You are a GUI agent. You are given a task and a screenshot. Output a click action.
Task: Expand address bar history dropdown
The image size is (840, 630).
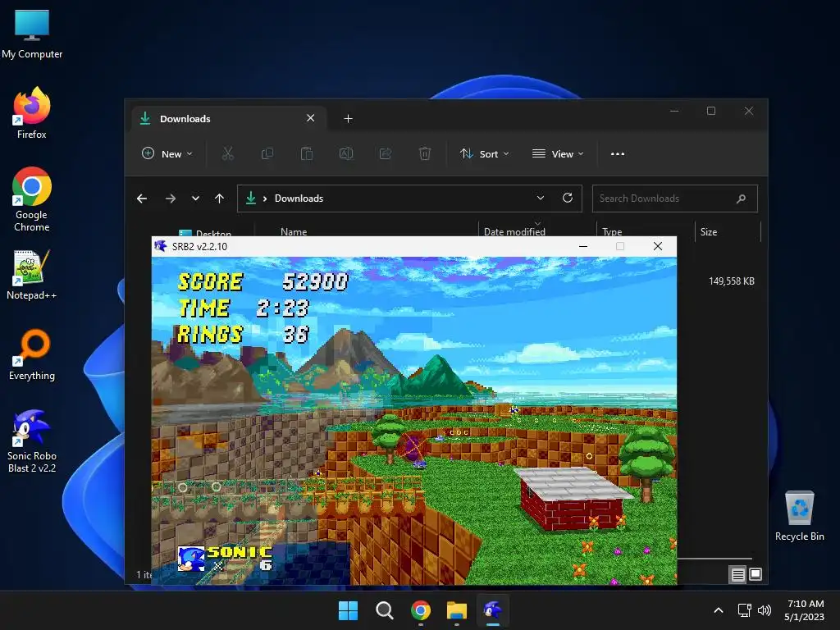(541, 198)
